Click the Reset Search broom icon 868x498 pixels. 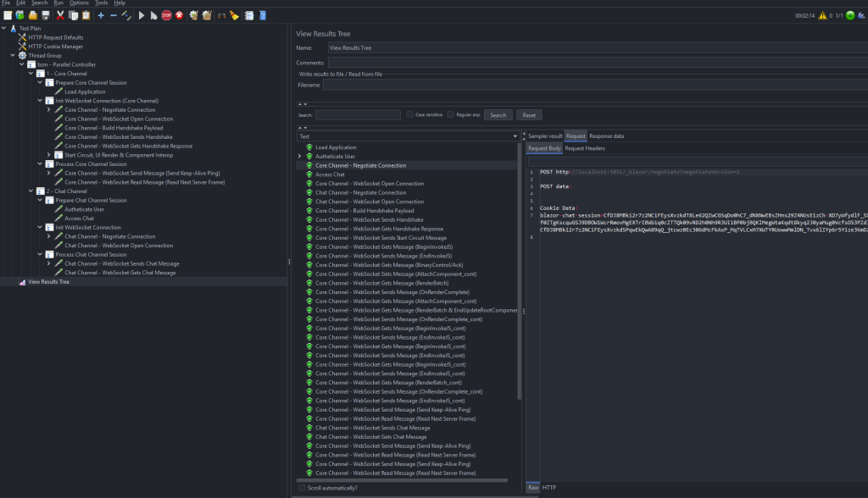(x=234, y=15)
